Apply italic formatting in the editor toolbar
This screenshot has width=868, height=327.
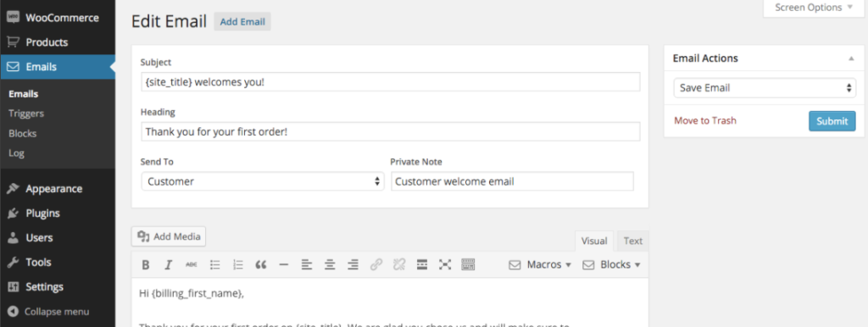[169, 265]
